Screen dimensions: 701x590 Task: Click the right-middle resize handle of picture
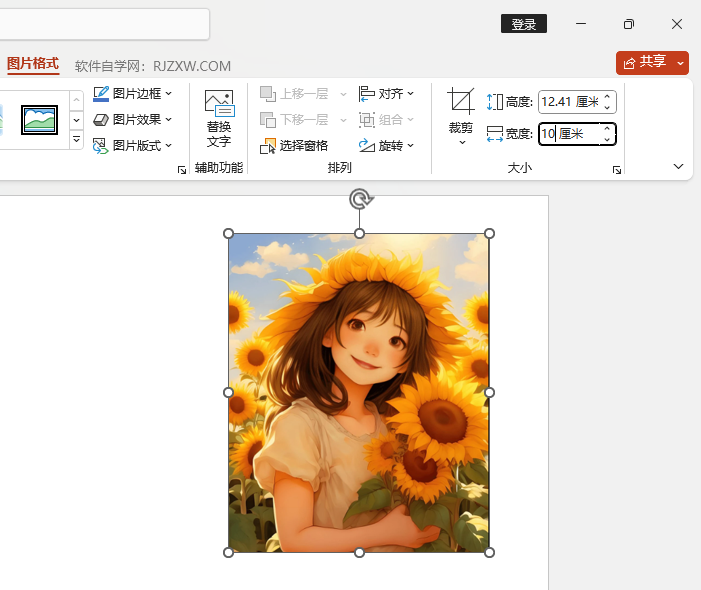(x=490, y=392)
